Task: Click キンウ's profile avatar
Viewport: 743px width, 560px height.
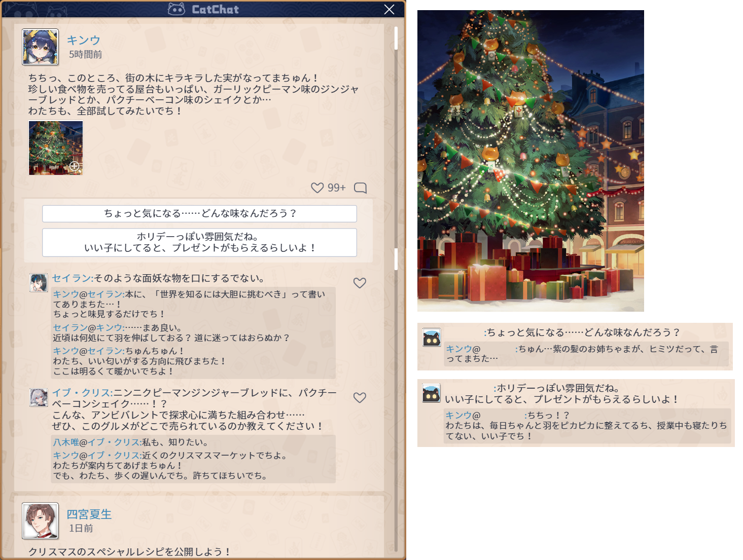Action: pos(41,47)
